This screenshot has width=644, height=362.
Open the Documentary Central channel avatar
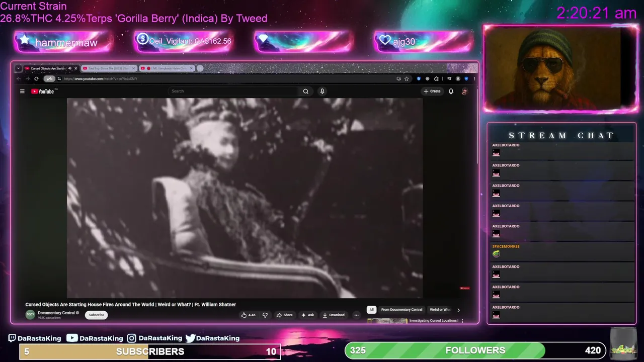click(x=30, y=315)
